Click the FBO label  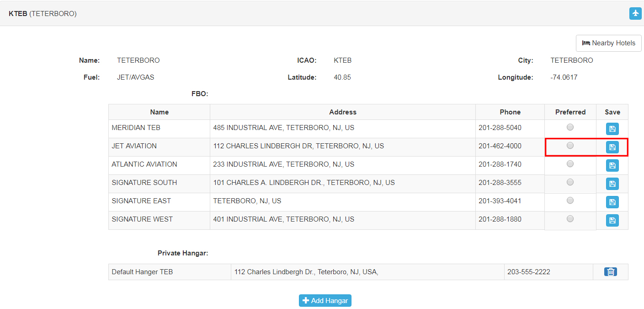[x=200, y=94]
